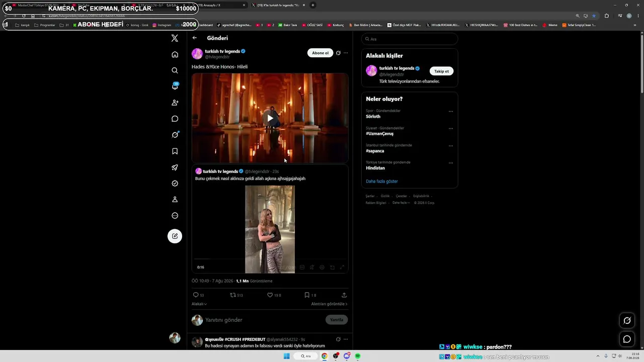
Task: Open the Meme bookmark
Action: tap(550, 25)
